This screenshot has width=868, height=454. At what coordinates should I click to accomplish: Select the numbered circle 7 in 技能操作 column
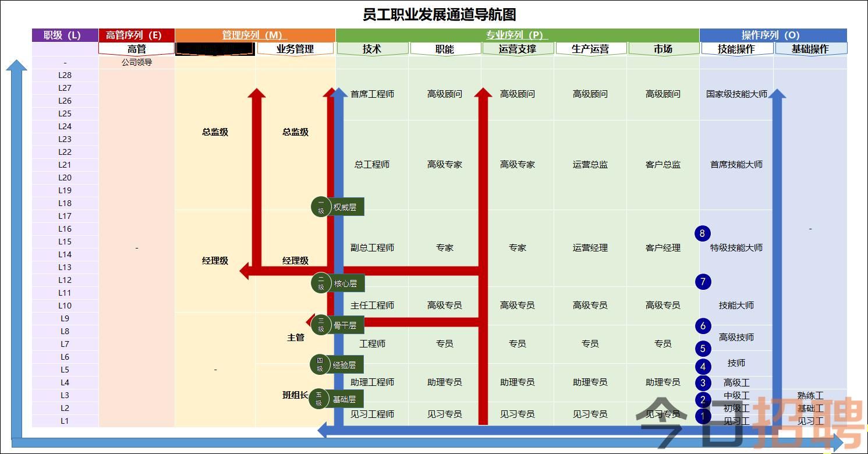click(703, 282)
